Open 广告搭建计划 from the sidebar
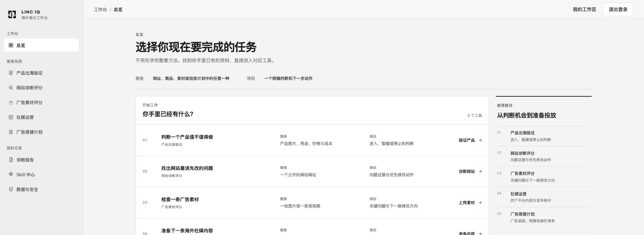 click(41, 132)
